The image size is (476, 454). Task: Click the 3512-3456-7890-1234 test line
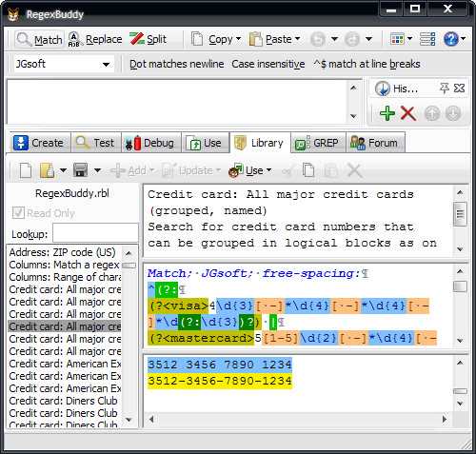tap(220, 381)
